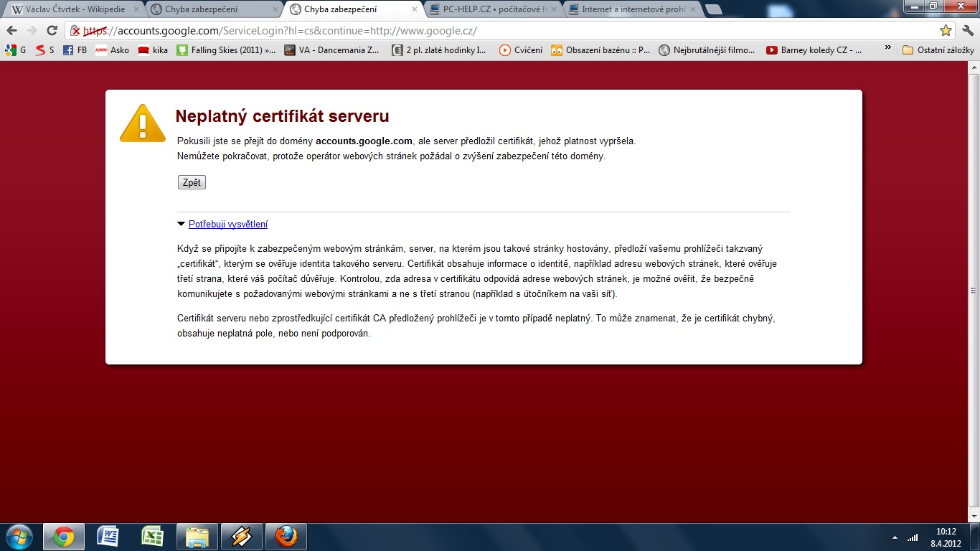
Task: Close the PC-HELP.CZ tab
Action: point(553,9)
